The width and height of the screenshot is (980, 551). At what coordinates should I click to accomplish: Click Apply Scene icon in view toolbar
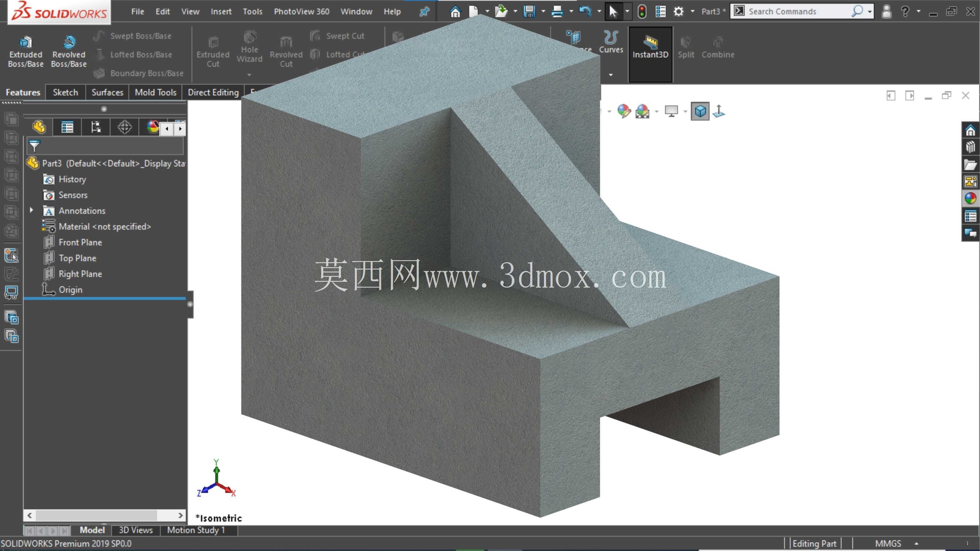643,111
